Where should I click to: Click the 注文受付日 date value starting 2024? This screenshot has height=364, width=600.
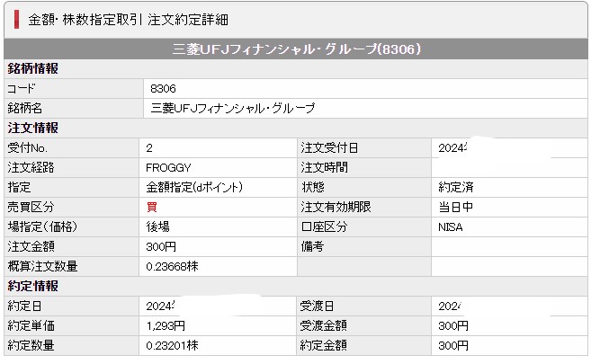click(x=452, y=148)
